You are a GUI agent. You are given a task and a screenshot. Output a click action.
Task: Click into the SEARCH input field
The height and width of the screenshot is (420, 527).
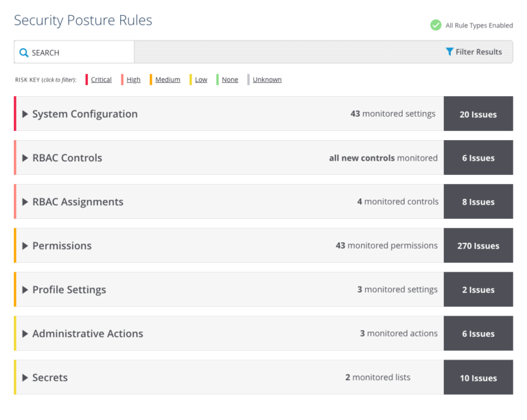coord(74,52)
